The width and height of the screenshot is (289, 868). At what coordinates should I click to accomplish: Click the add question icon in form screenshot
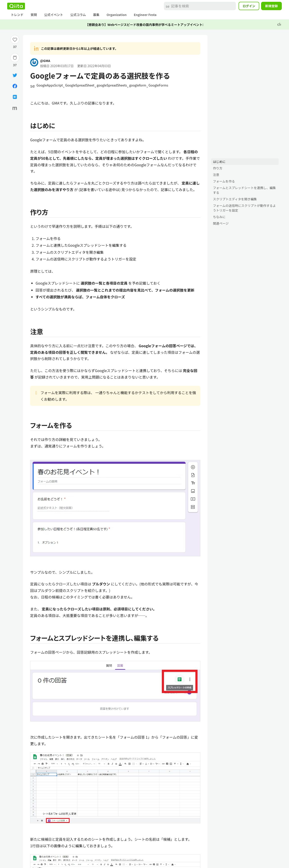click(x=193, y=467)
